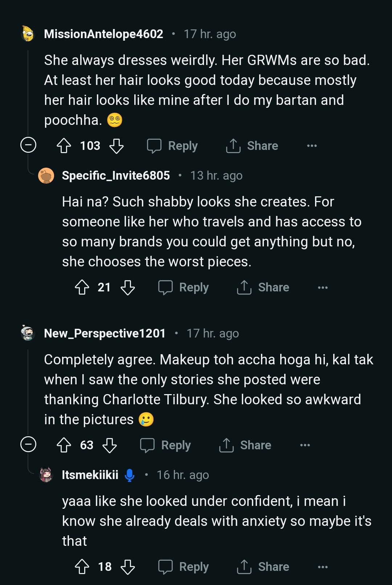This screenshot has width=392, height=585.
Task: Share Specific_Invite6805's reply
Action: point(263,287)
